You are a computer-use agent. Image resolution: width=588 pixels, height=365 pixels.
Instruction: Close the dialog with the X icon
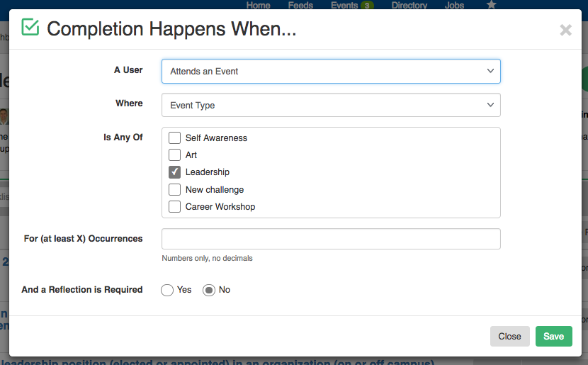pos(565,30)
